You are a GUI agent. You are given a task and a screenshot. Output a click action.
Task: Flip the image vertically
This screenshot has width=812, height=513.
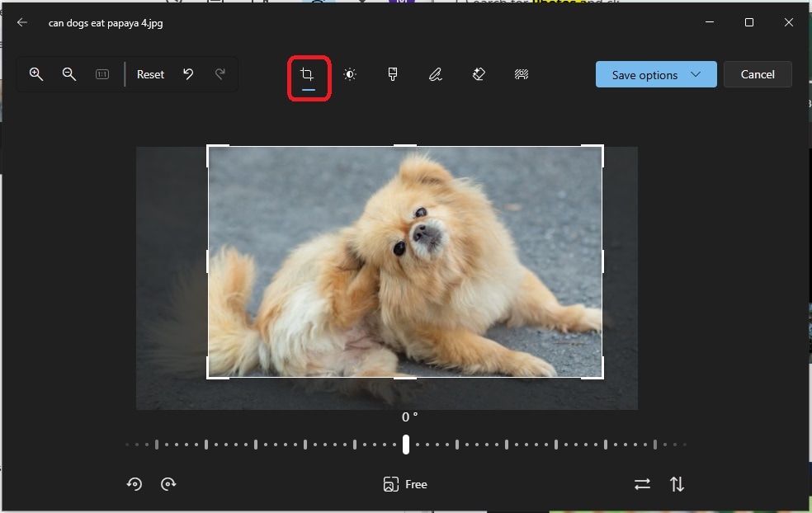tap(677, 484)
